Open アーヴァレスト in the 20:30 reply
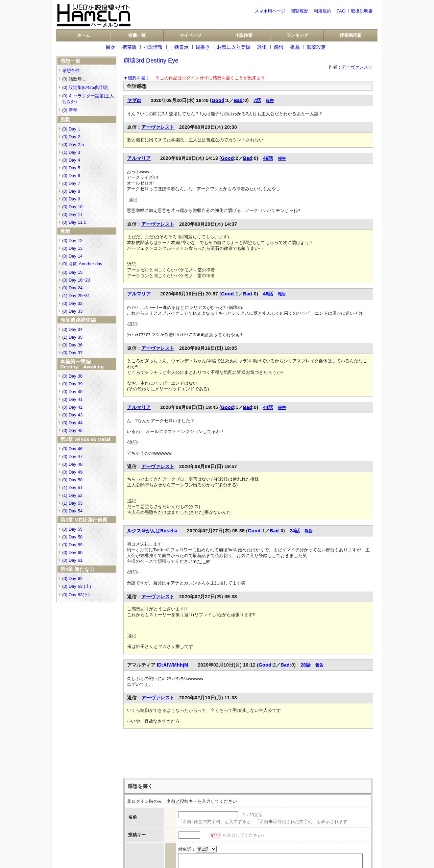This screenshot has width=434, height=868. coord(158,127)
